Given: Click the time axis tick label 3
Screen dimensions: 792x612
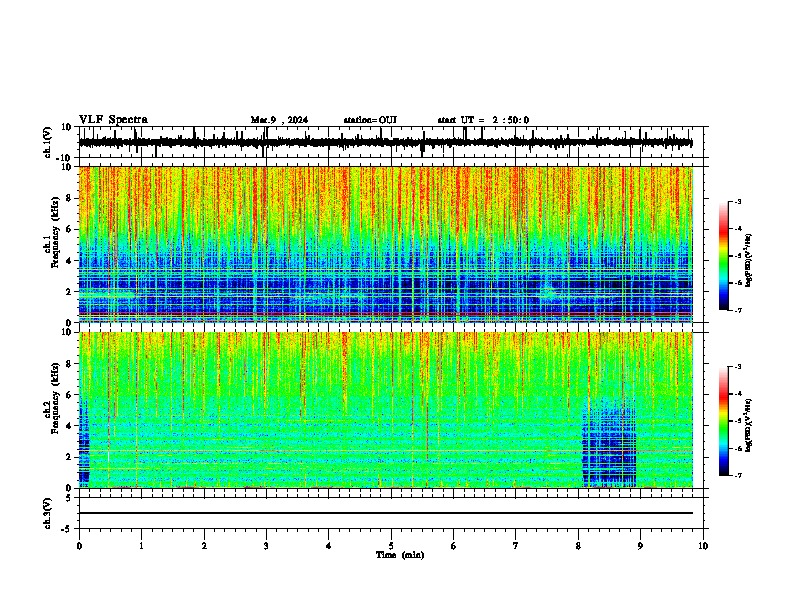Looking at the screenshot, I should click(x=266, y=546).
